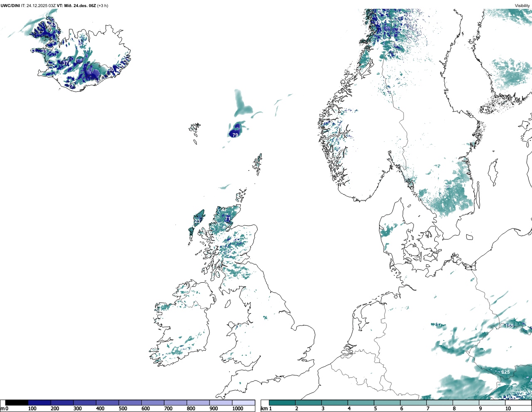Screen dimensions: 532x412
Task: Click valid time 'Mið. 24.des. 06Z'
Action: [80, 6]
